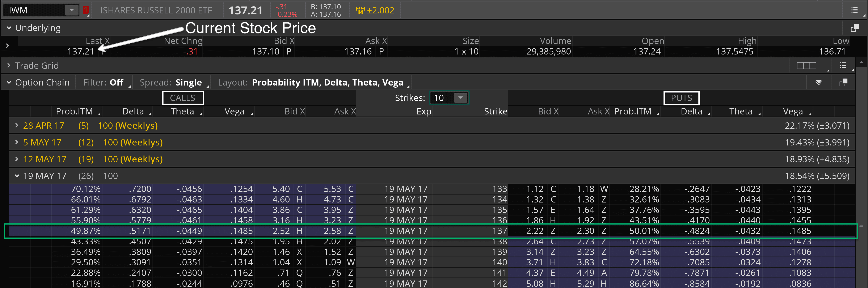The height and width of the screenshot is (288, 868).
Task: Click the Exp column header
Action: 424,111
